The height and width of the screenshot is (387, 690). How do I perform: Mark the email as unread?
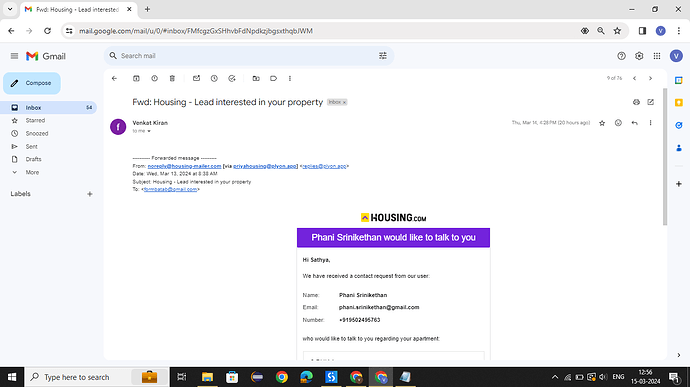[x=196, y=78]
